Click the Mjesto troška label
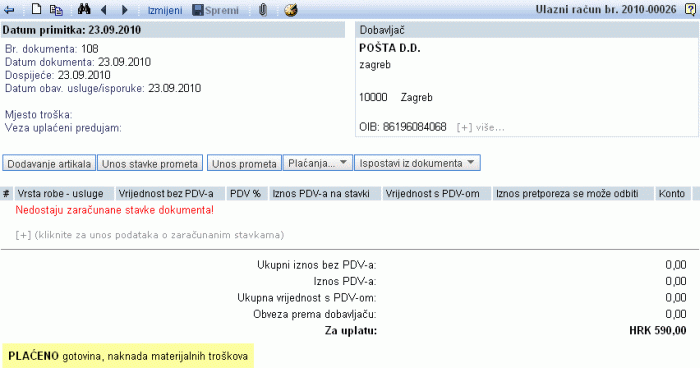Viewport: 700px width, 368px height. [x=38, y=115]
